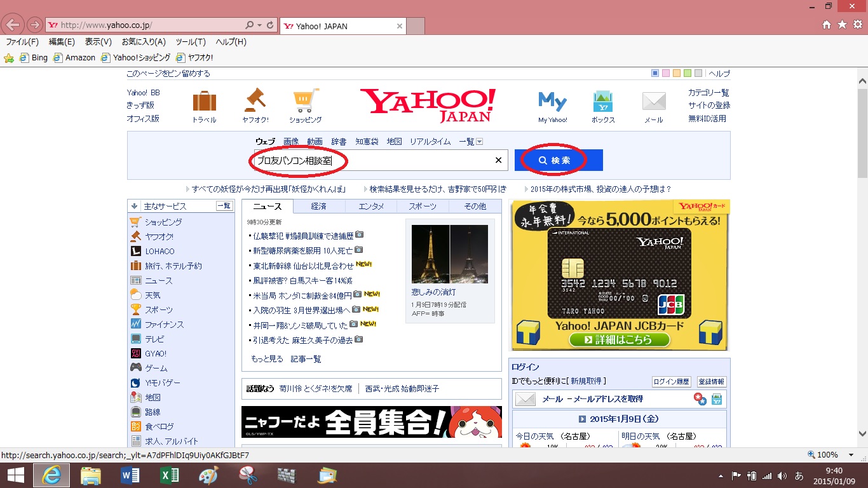Open ファイナンス in services list
The height and width of the screenshot is (488, 868).
click(165, 324)
